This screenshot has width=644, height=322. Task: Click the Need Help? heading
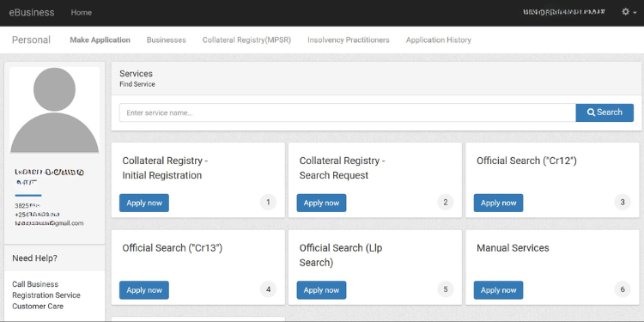35,258
